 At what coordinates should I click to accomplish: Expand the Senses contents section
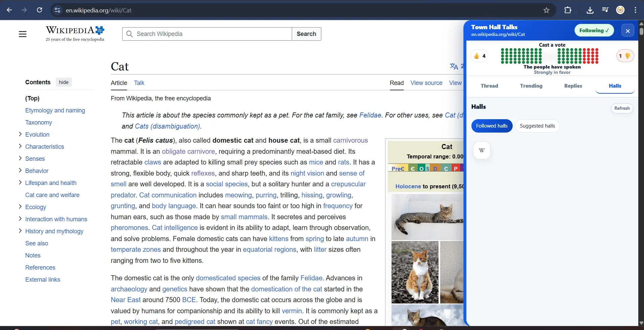pos(20,158)
